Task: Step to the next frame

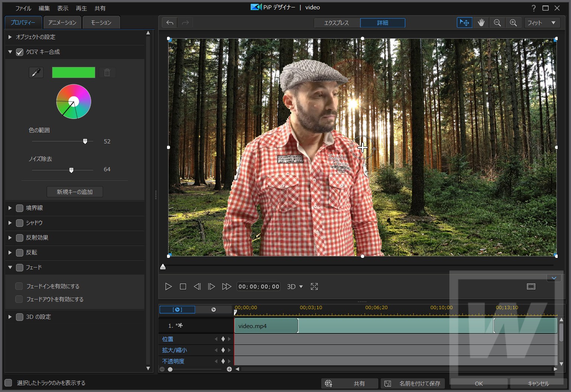Action: 211,286
